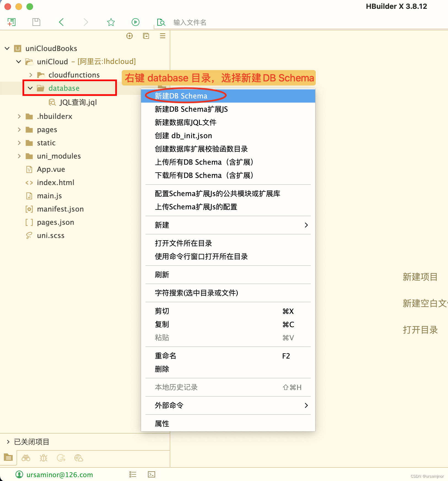Choose 新建数据库JQL文件 from context menu
Screen dimensions: 448x481
pyautogui.click(x=228, y=122)
